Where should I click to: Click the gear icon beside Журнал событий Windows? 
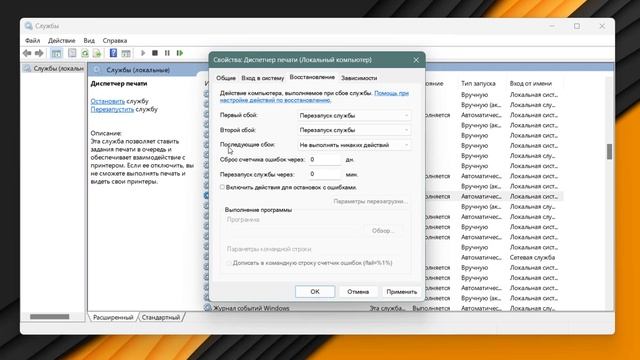208,308
